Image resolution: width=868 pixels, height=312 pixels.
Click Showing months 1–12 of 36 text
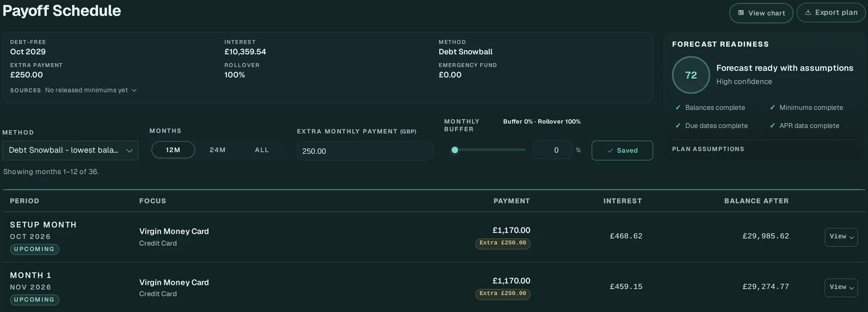click(51, 171)
